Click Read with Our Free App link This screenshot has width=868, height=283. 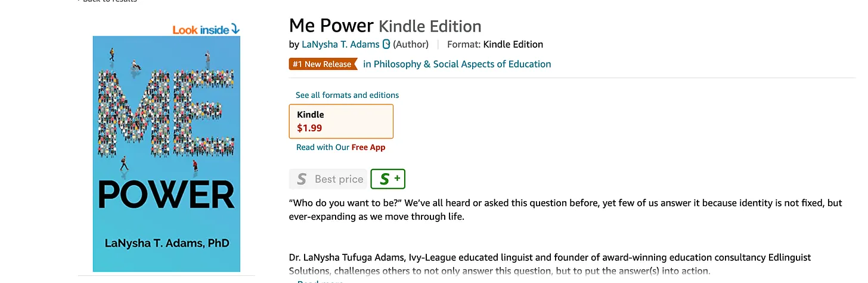click(340, 147)
